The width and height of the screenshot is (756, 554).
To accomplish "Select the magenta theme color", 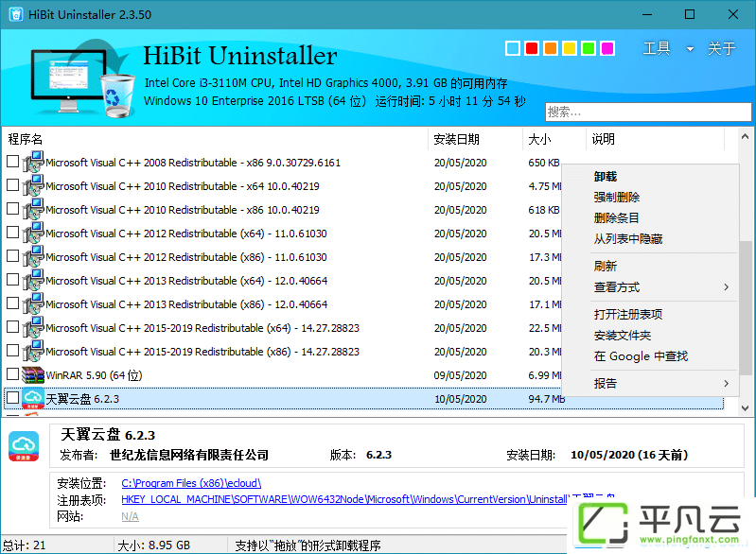I will pyautogui.click(x=607, y=48).
